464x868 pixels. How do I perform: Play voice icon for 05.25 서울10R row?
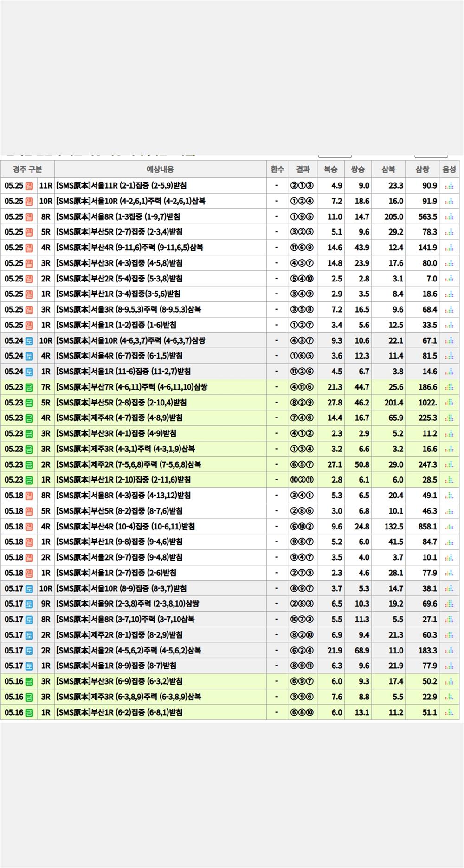[449, 201]
